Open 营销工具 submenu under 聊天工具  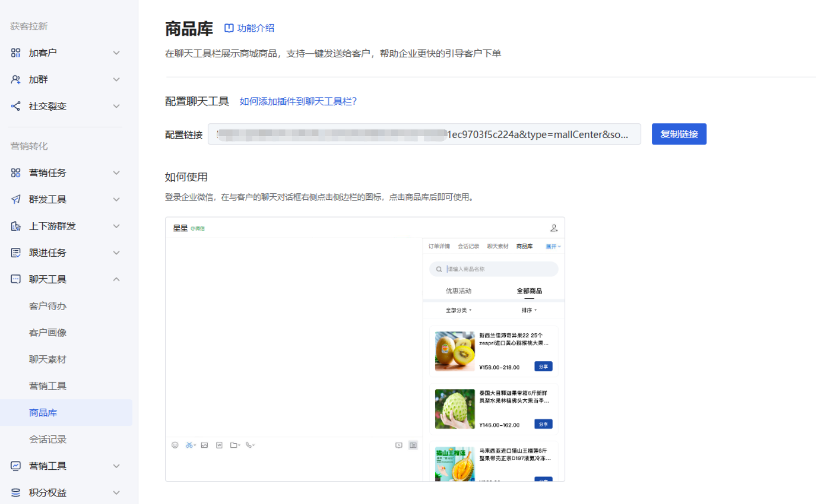[x=47, y=386]
